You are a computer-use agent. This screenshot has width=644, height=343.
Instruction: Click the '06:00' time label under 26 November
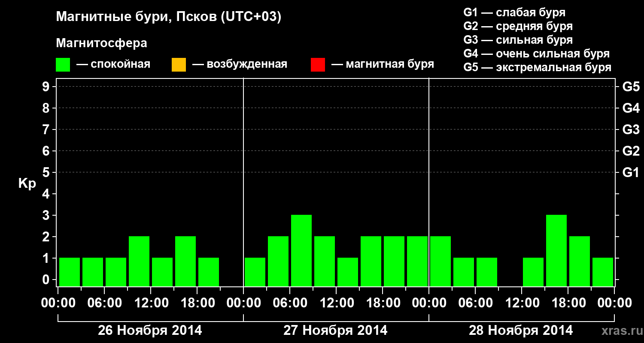click(x=104, y=303)
